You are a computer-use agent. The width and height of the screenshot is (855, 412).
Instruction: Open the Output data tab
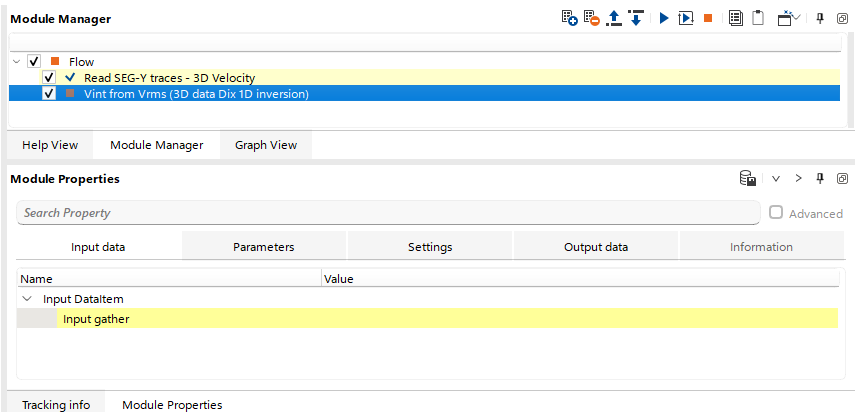point(595,247)
